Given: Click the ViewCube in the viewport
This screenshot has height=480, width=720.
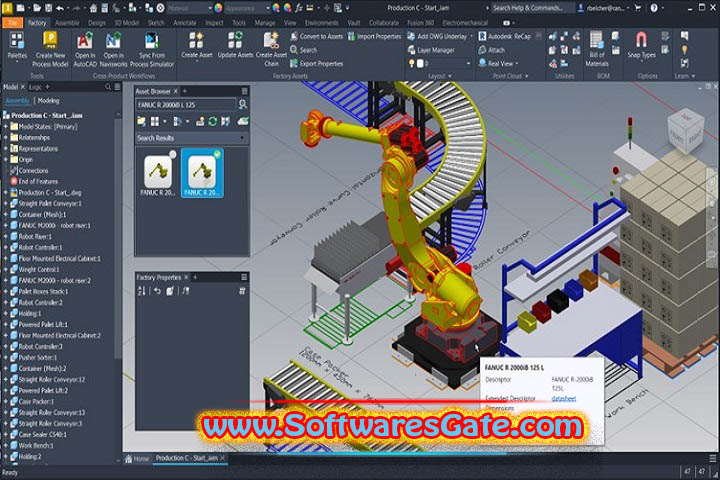Looking at the screenshot, I should point(685,130).
